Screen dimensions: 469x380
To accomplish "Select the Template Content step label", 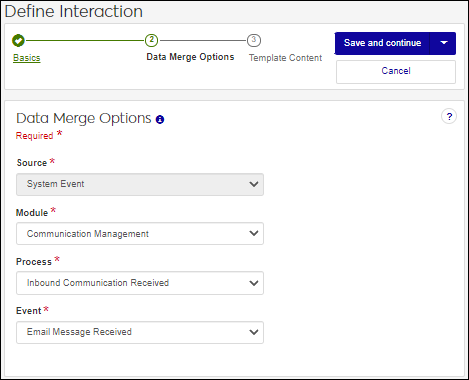I will (285, 58).
